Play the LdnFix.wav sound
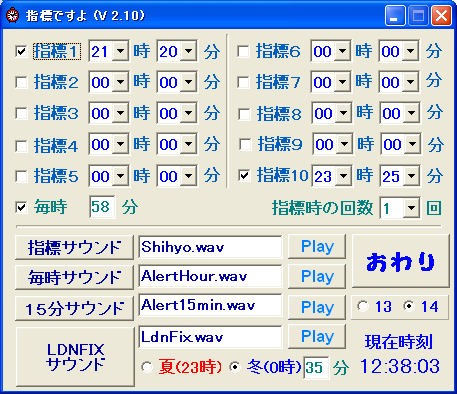Viewport: 457px width, 394px height. pos(317,336)
